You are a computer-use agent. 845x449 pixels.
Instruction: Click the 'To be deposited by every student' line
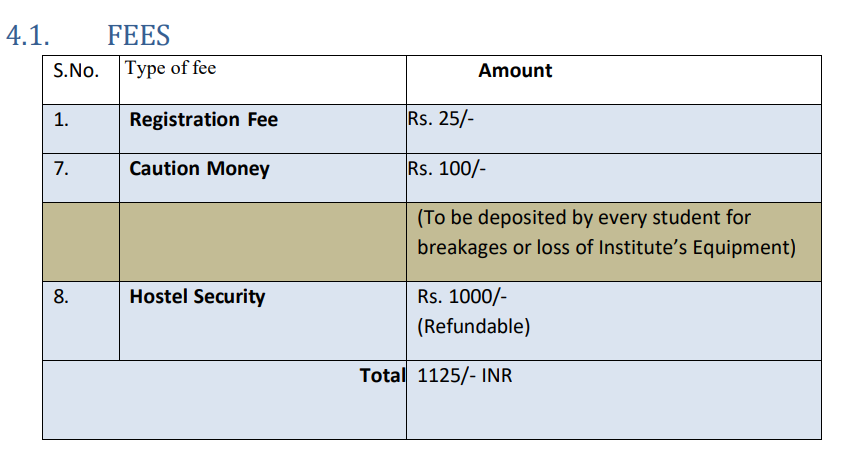tap(584, 218)
